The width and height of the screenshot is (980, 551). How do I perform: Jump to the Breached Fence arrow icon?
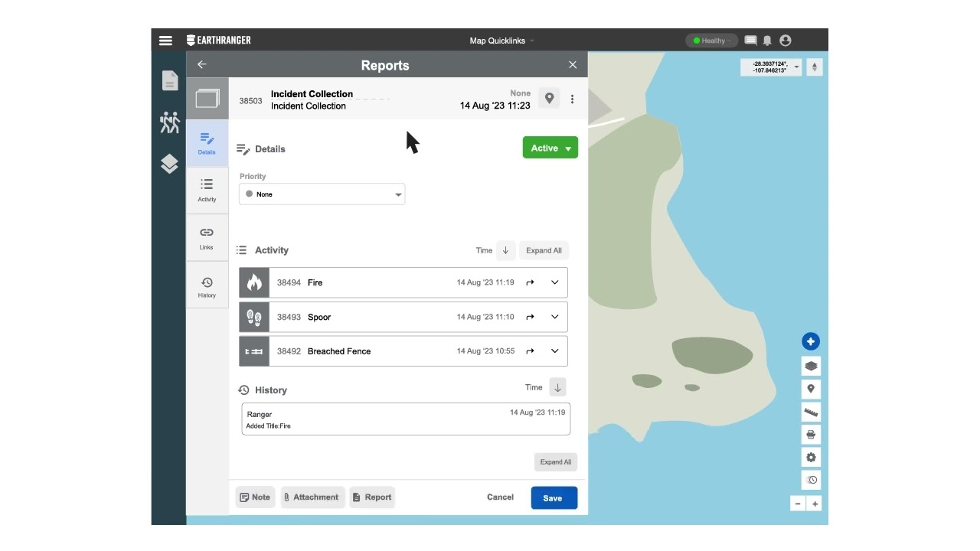click(530, 351)
